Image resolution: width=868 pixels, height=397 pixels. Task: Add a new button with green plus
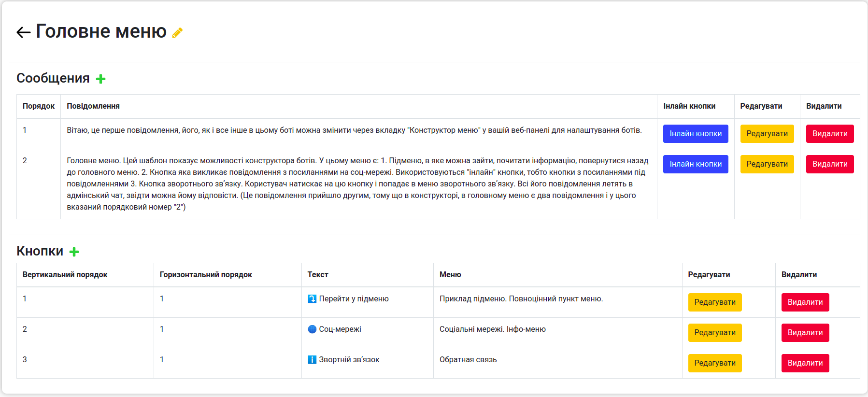click(74, 252)
